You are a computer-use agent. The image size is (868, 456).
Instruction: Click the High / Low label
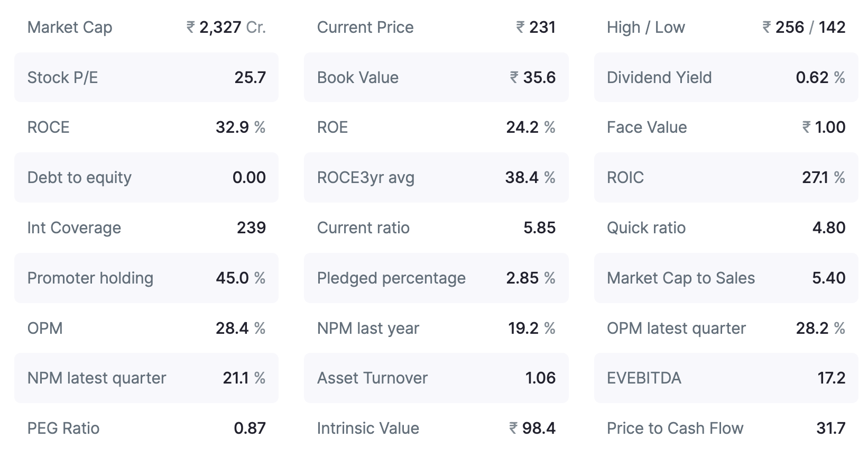coord(645,28)
